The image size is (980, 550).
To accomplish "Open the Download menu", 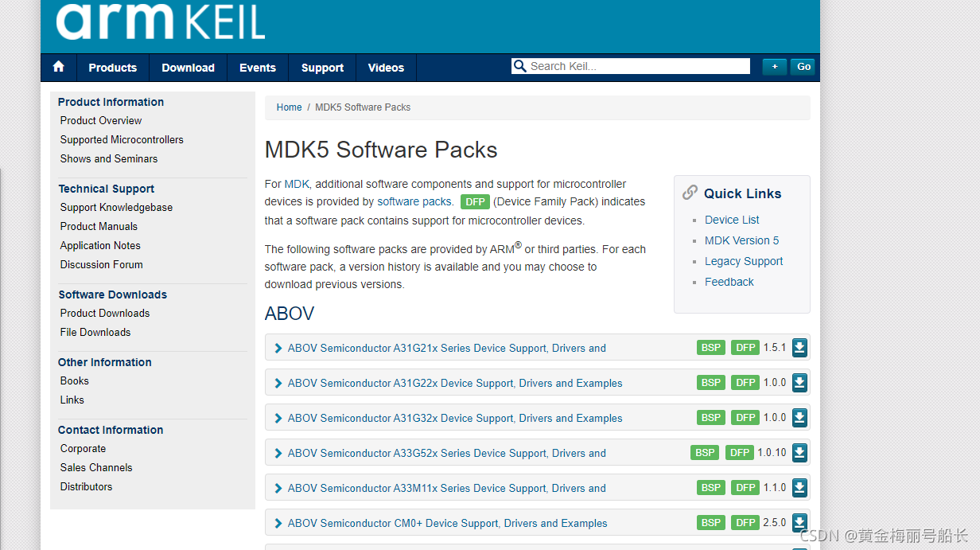I will (x=188, y=68).
